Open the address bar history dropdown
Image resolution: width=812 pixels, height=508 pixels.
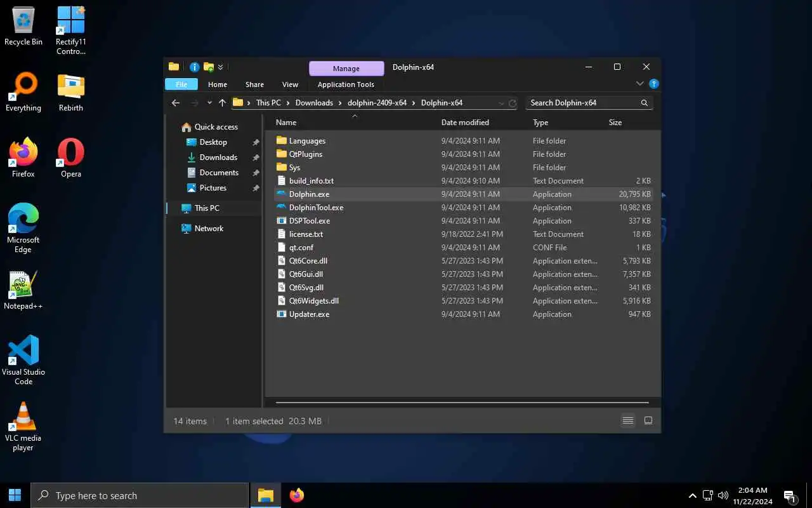coord(501,103)
